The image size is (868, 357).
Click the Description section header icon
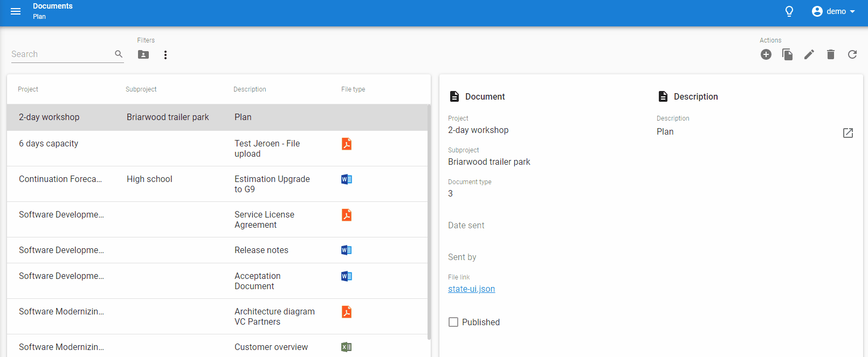coord(663,96)
